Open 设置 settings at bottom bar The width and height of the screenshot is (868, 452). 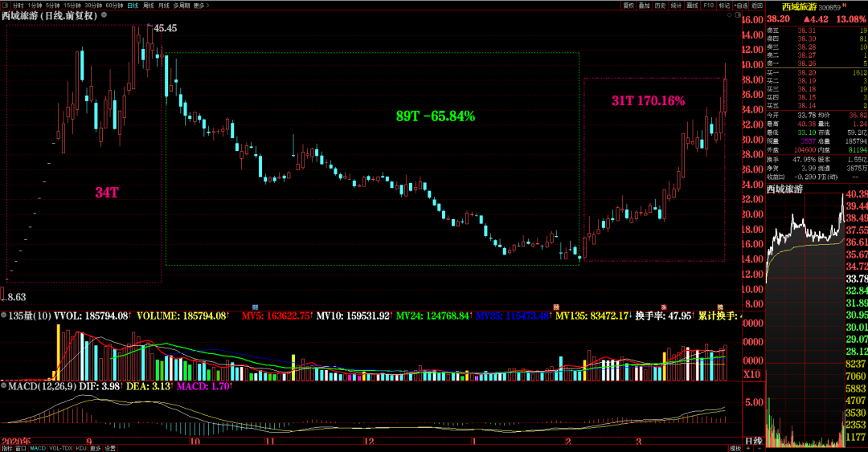(110, 448)
